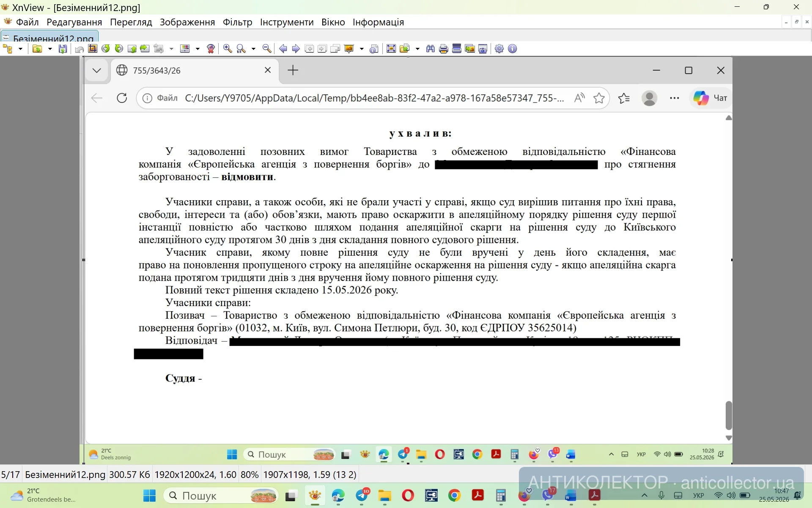The width and height of the screenshot is (812, 508).
Task: Click the Чат Copilot button in captured Edge
Action: tap(710, 98)
